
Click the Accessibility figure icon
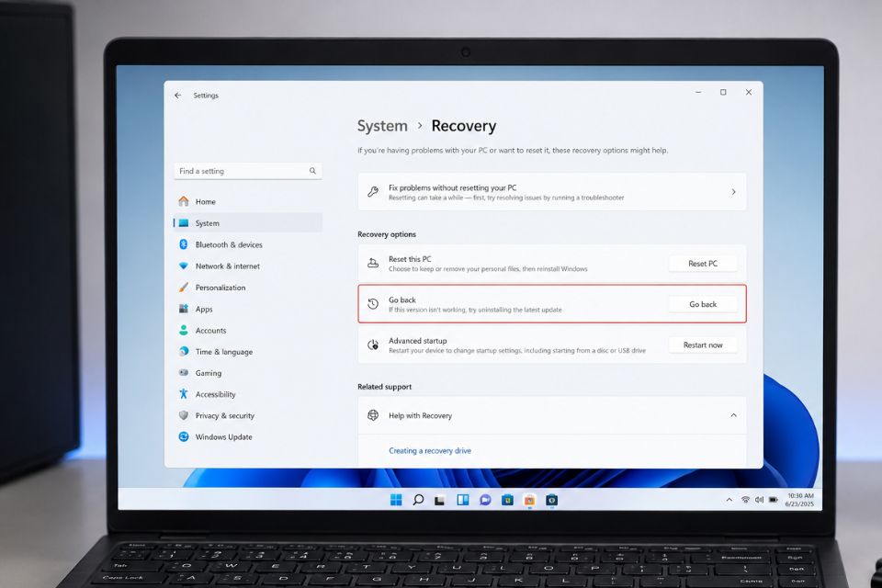coord(184,394)
